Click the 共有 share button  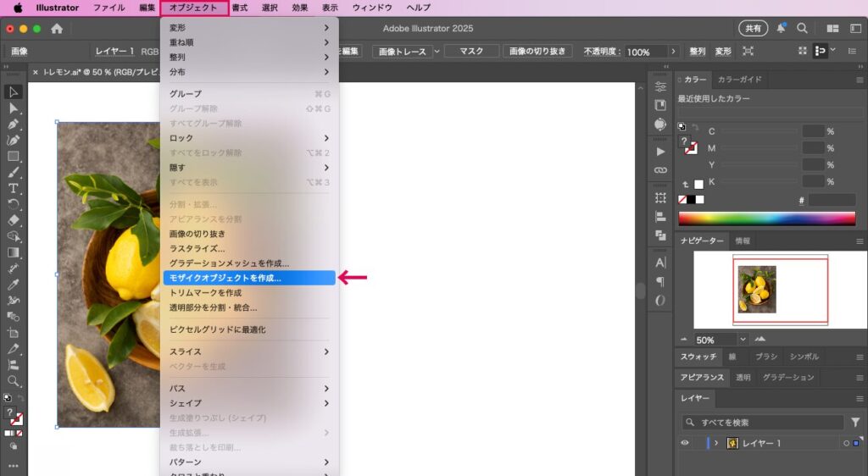[754, 28]
